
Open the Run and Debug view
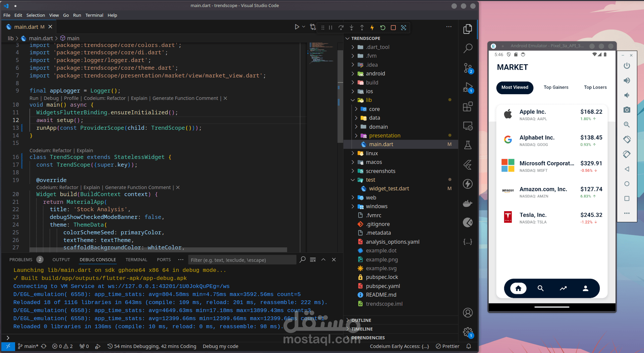[468, 88]
